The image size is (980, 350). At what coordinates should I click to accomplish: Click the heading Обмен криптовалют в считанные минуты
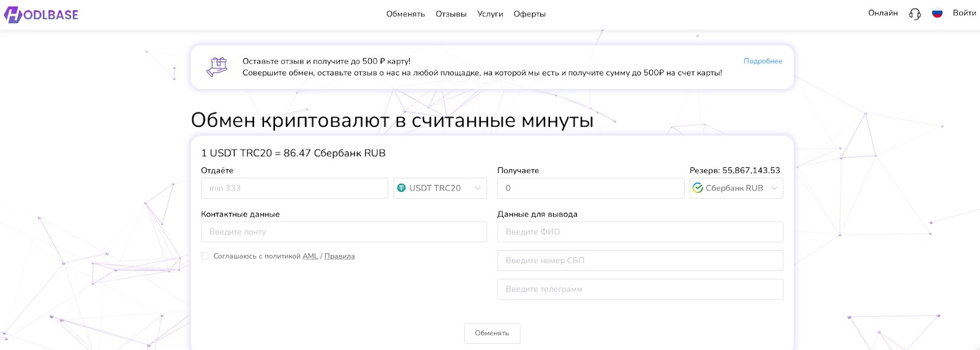(x=392, y=120)
